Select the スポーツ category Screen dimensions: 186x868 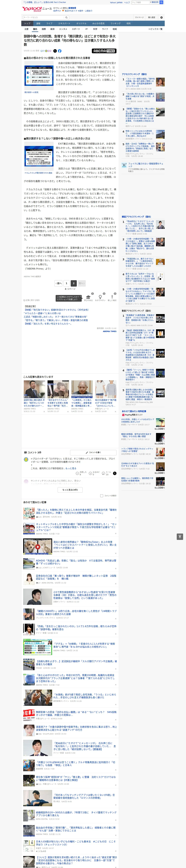76,29
